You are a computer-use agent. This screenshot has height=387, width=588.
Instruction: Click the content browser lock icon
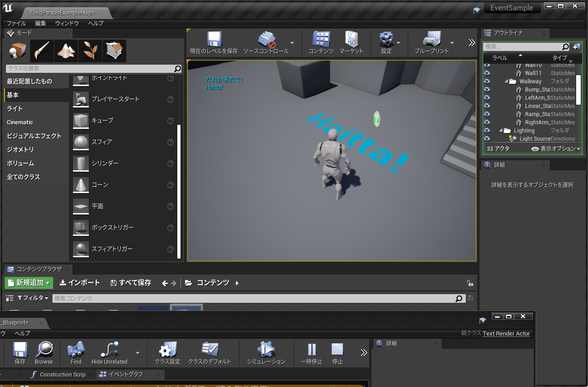pyautogui.click(x=470, y=283)
